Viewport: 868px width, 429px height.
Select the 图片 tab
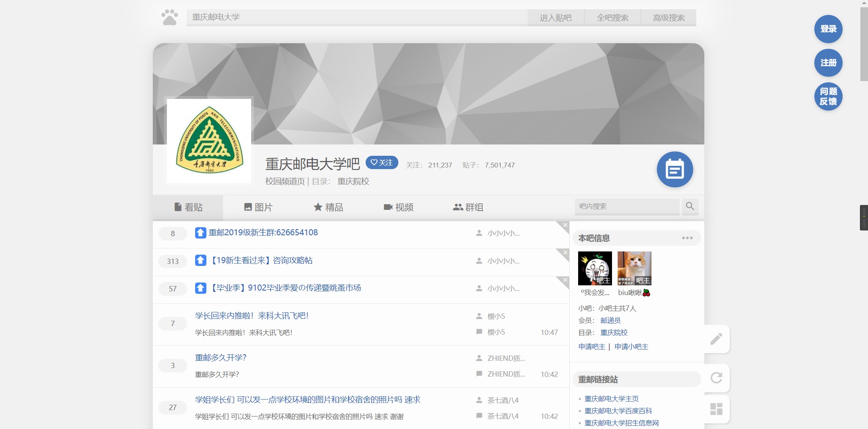[258, 207]
